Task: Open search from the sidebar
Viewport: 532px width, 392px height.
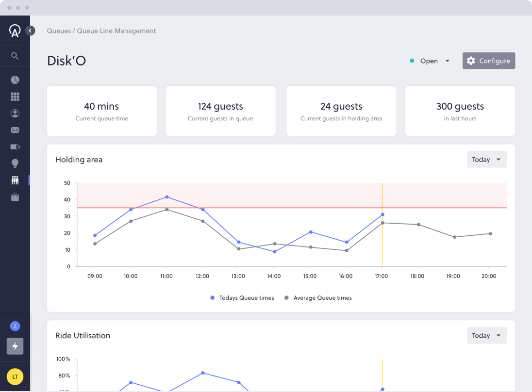Action: 15,56
